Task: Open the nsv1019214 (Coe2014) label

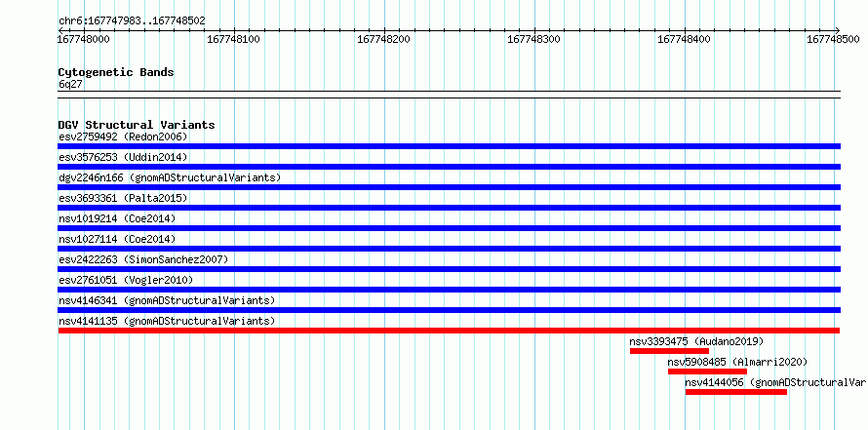Action: point(117,218)
